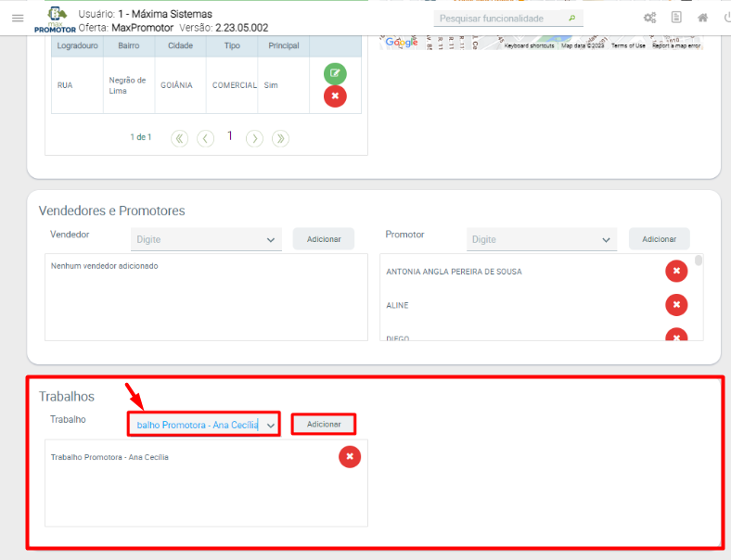
Task: Click the ALINE promotor name
Action: [x=397, y=306]
